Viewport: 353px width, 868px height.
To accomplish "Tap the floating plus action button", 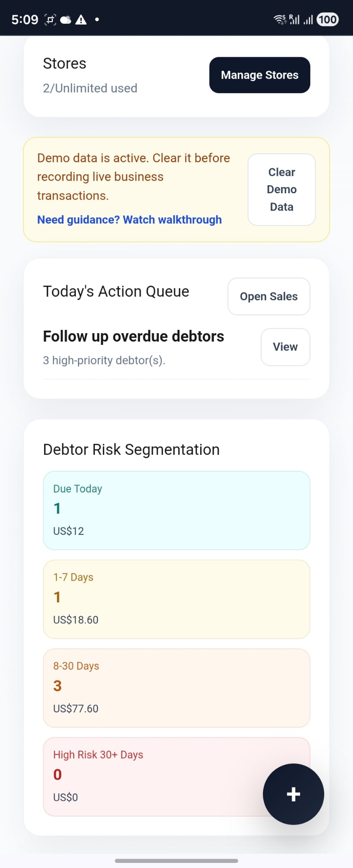I will (x=293, y=795).
